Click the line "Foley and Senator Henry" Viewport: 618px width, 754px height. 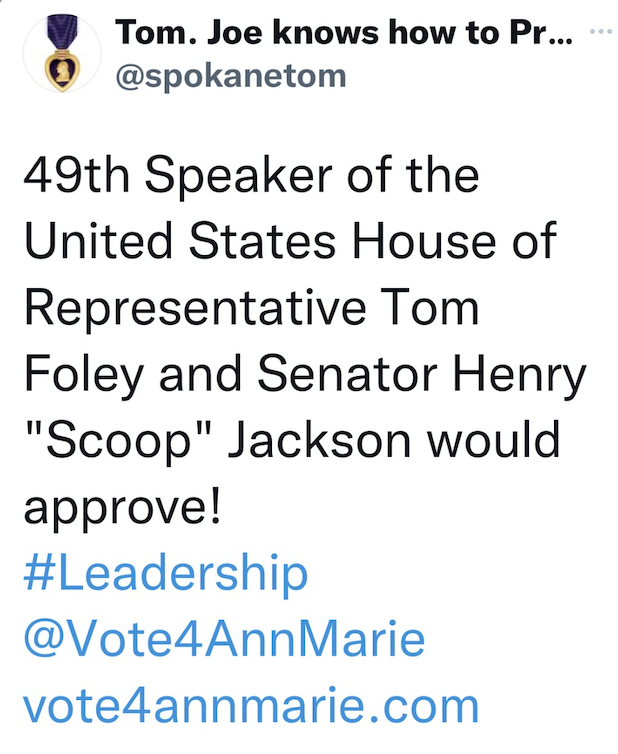tap(301, 375)
